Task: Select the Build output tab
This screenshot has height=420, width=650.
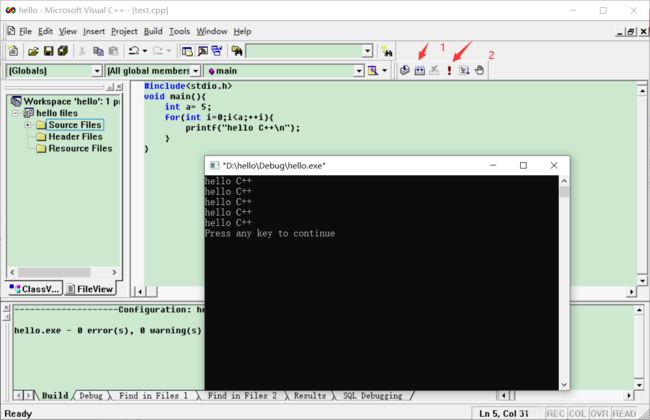Action: pyautogui.click(x=55, y=396)
